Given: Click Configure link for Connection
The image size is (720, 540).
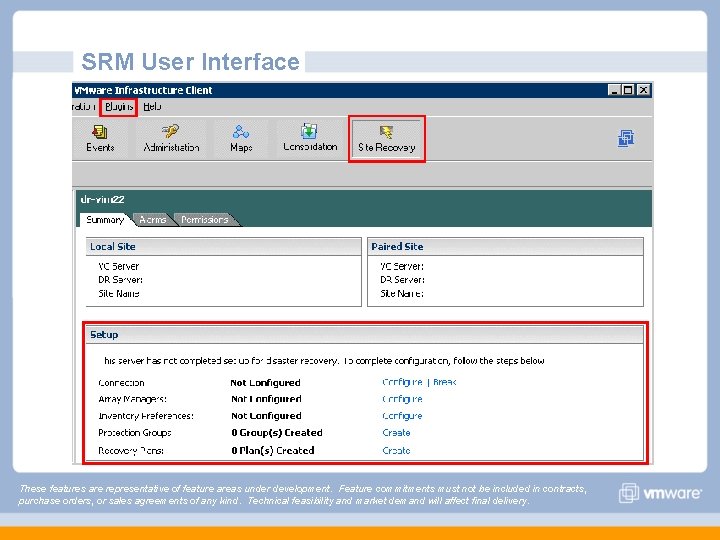Looking at the screenshot, I should tap(402, 382).
